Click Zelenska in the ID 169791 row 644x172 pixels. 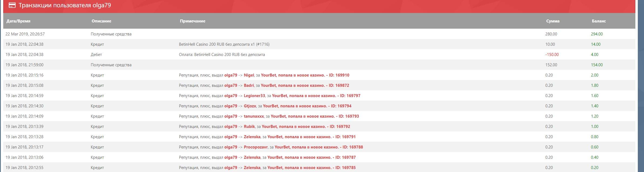(252, 137)
